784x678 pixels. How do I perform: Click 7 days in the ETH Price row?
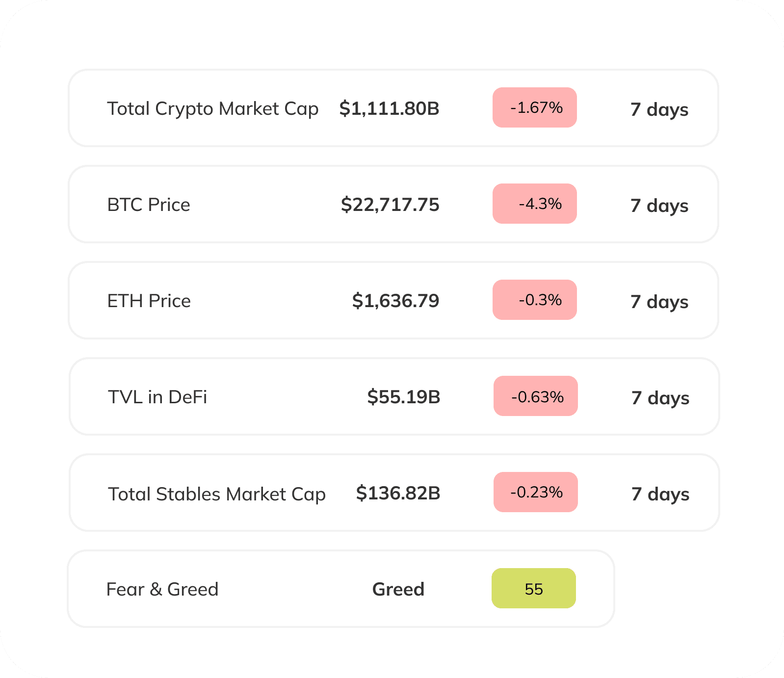tap(659, 302)
